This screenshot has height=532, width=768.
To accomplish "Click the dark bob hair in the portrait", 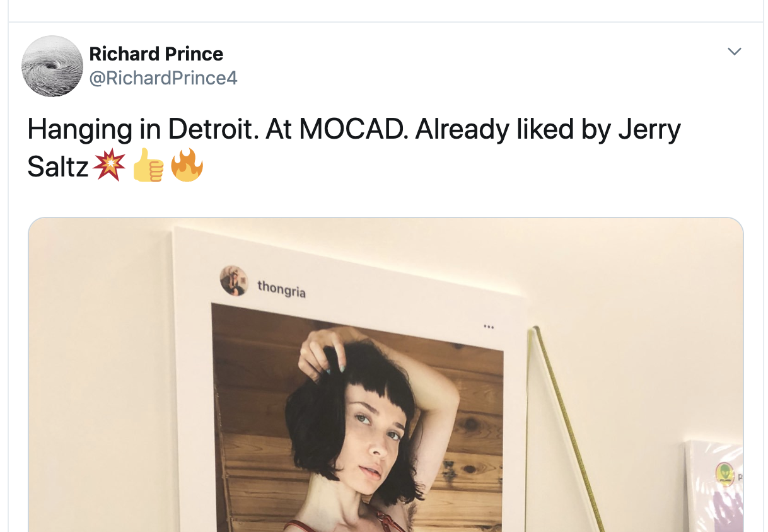I will [315, 416].
